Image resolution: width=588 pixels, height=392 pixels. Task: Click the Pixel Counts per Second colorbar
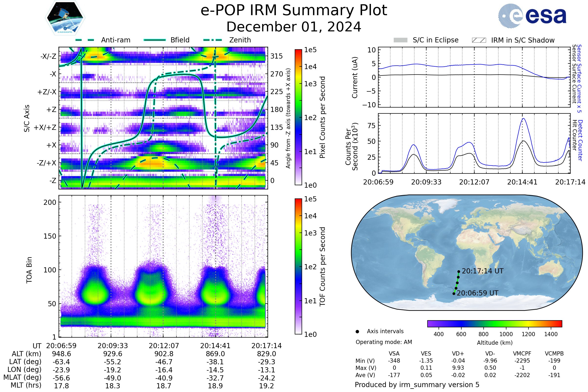[298, 117]
